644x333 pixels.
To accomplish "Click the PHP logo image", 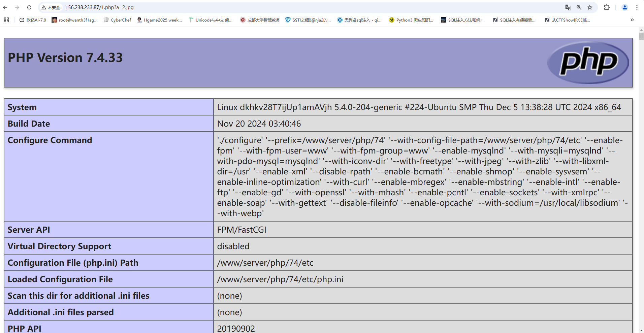I will point(588,63).
